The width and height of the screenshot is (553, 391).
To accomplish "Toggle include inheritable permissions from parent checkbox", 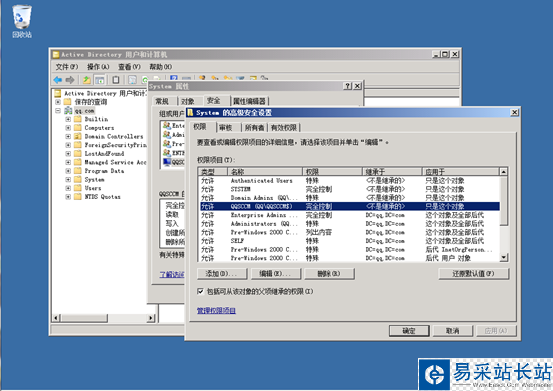I will [200, 291].
